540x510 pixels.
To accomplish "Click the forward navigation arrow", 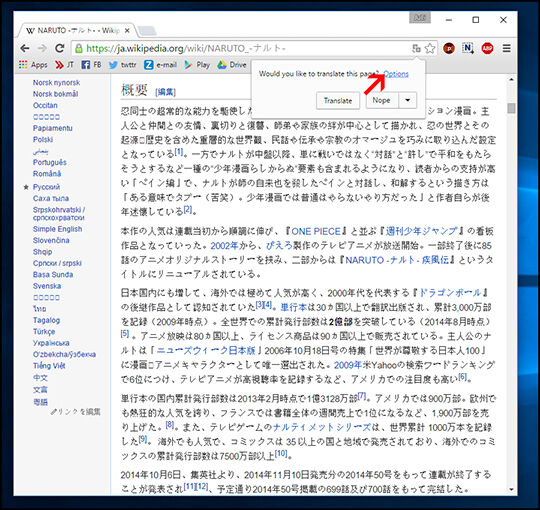I will pos(42,48).
